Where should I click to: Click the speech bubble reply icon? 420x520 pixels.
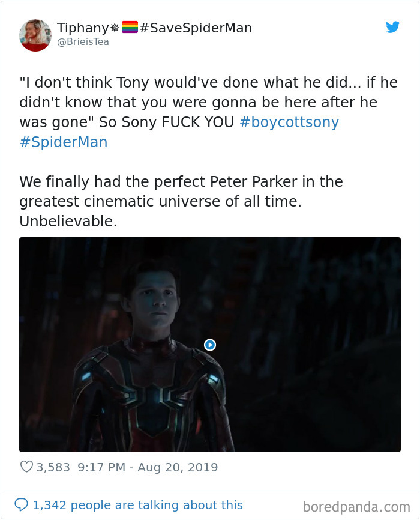22,505
